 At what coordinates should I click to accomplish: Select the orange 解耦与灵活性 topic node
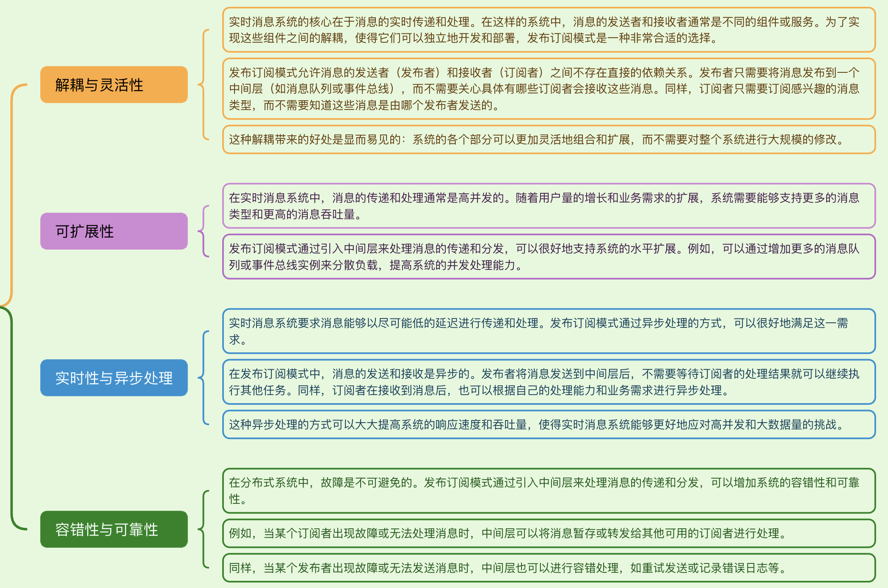pyautogui.click(x=114, y=85)
